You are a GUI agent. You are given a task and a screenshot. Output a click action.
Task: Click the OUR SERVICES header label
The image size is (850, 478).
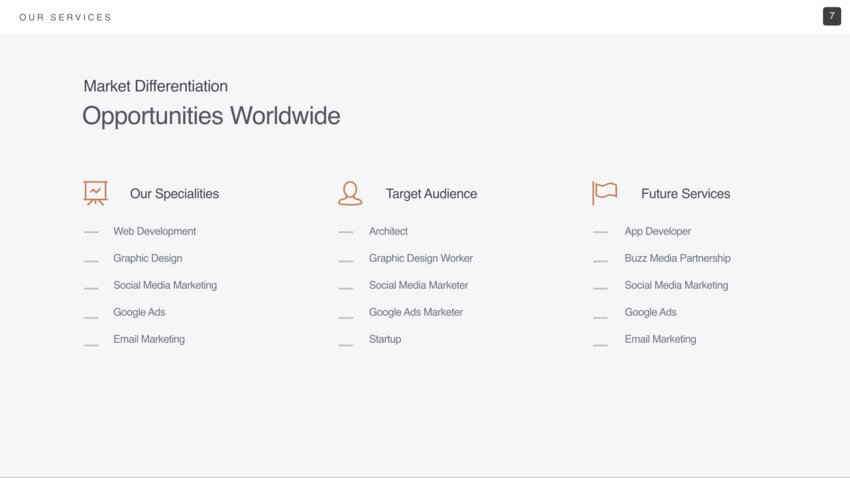65,17
